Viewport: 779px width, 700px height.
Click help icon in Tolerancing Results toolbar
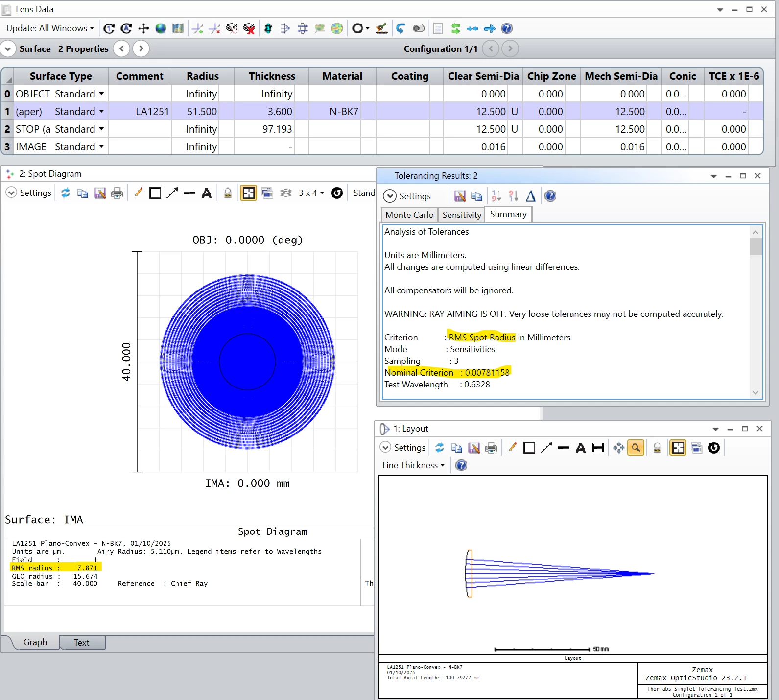pos(550,196)
